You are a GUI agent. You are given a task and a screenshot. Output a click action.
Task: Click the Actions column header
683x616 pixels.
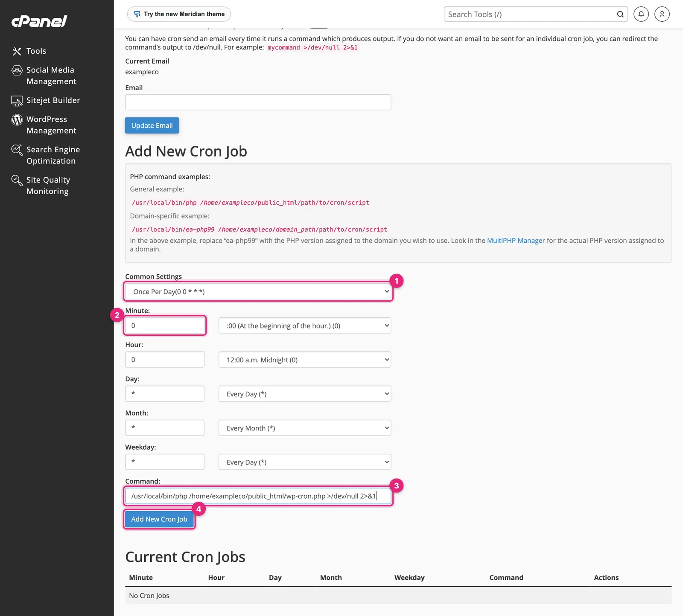(606, 578)
